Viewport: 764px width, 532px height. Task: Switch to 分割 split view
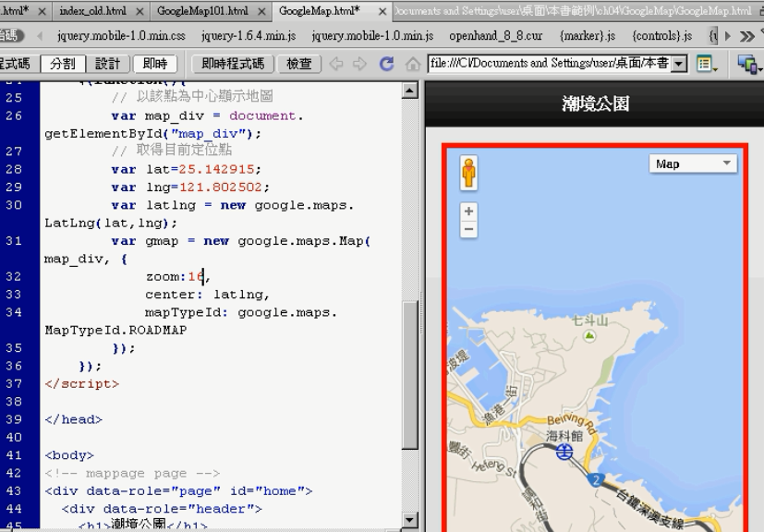[63, 64]
